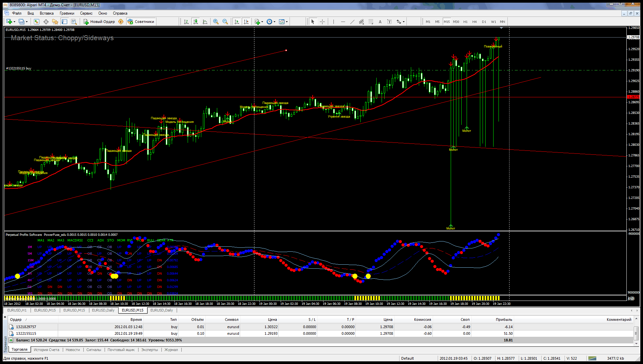Select order row 1322155115
The width and height of the screenshot is (643, 364).
coord(321,333)
